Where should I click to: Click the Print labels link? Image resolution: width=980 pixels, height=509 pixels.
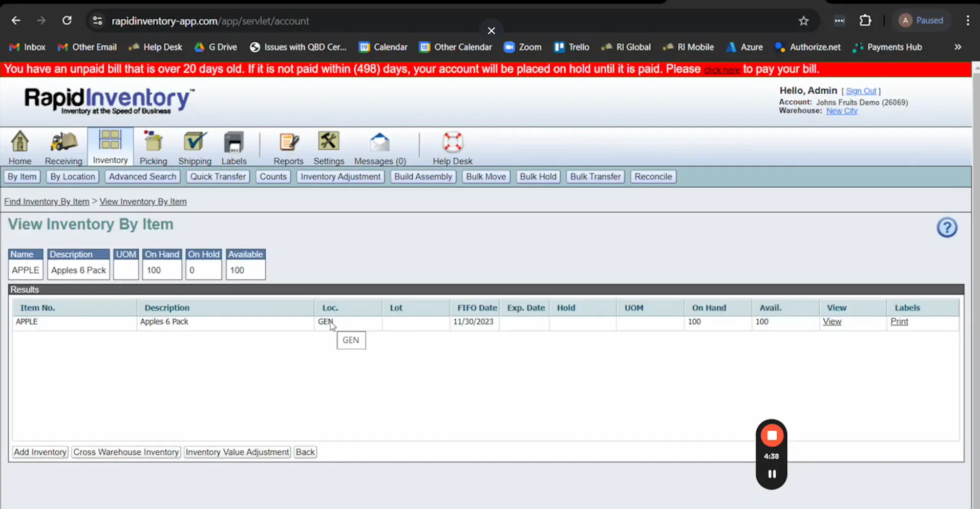tap(899, 322)
